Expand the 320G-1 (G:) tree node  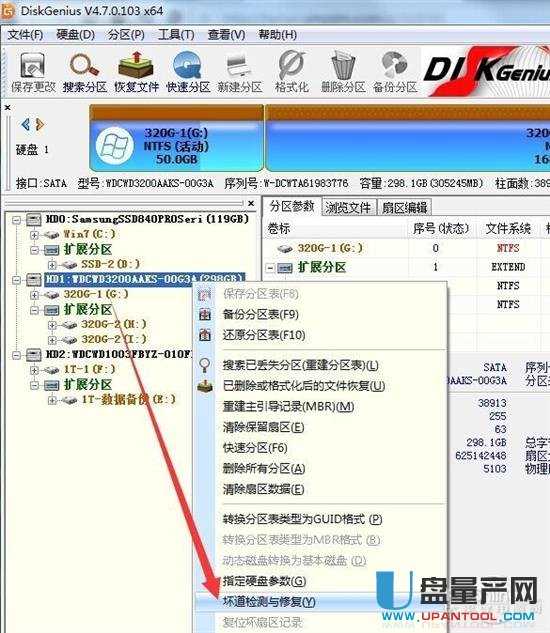[x=34, y=295]
